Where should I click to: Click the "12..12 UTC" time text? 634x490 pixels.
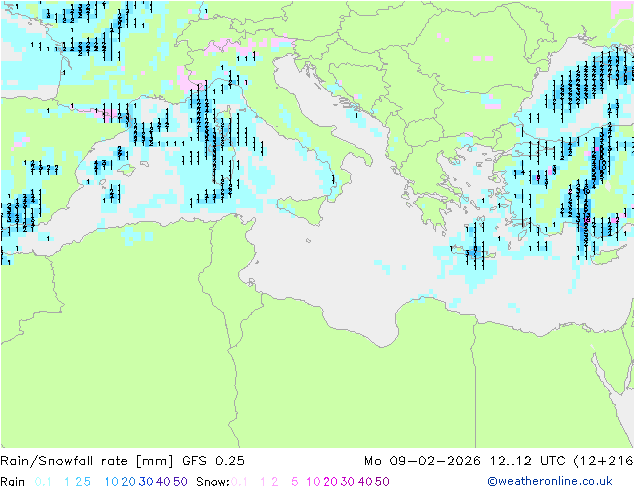tap(528, 461)
